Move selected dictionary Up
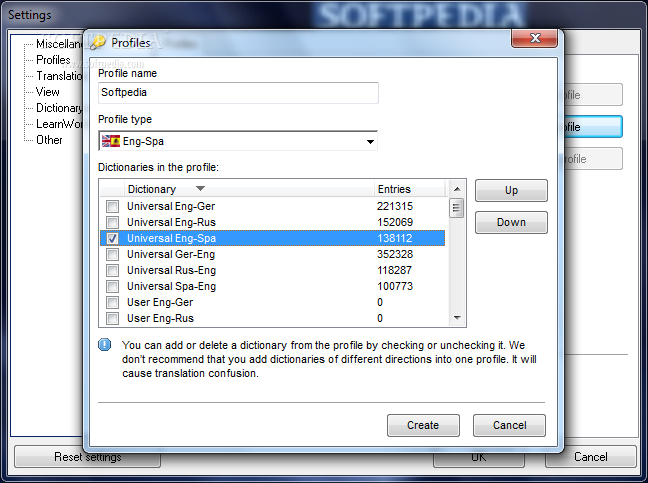 511,190
